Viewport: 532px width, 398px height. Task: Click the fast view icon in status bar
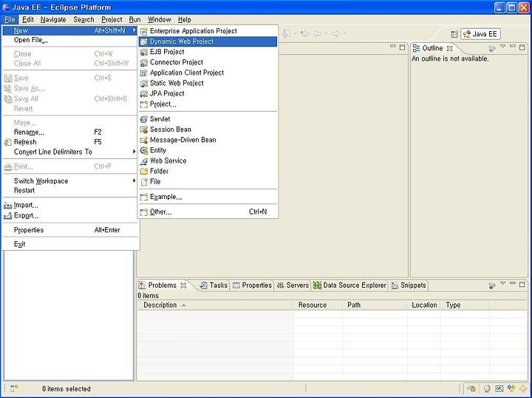coord(14,389)
